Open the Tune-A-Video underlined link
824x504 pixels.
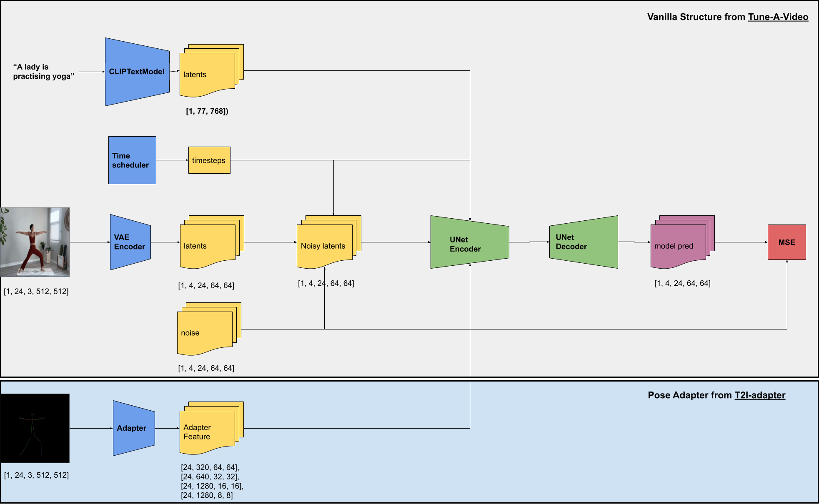click(x=778, y=17)
